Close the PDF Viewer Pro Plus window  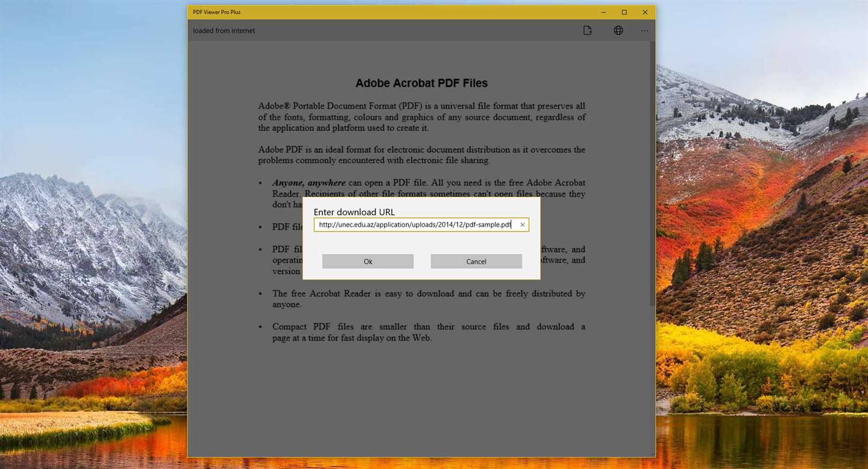coord(645,12)
